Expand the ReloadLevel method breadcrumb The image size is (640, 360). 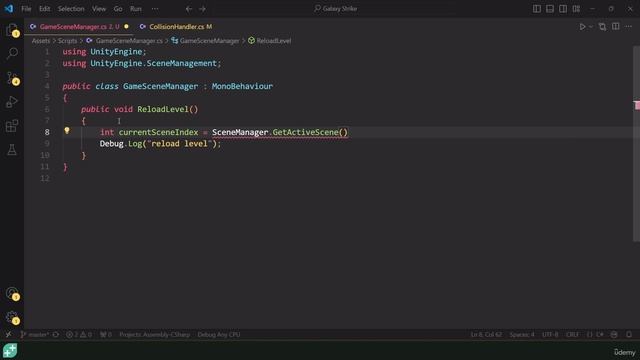[x=270, y=40]
